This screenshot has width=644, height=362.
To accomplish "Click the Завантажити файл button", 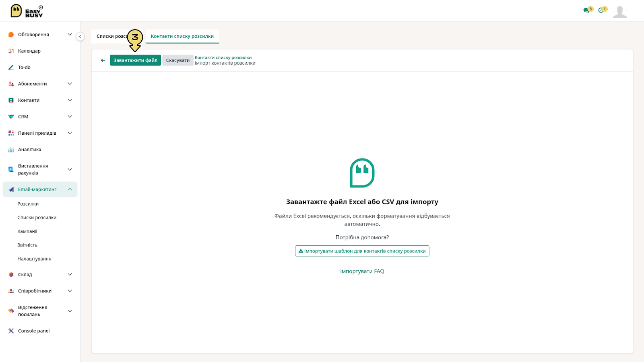I will [135, 60].
